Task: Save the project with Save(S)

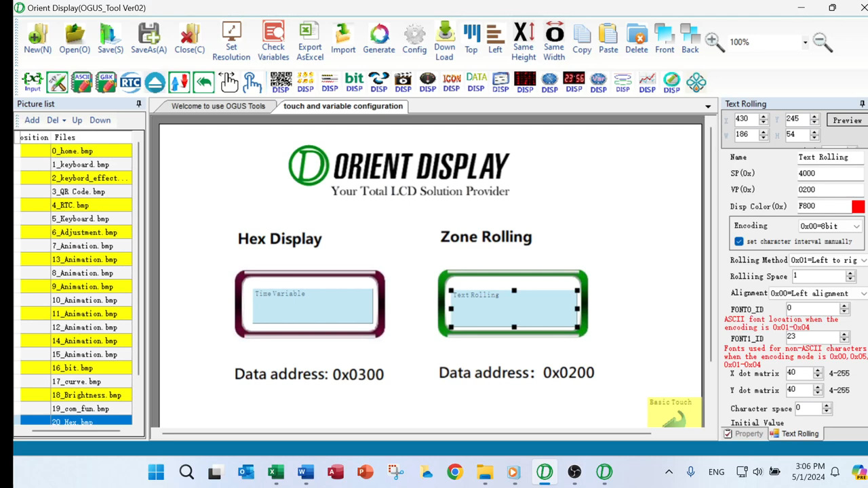Action: tap(110, 39)
